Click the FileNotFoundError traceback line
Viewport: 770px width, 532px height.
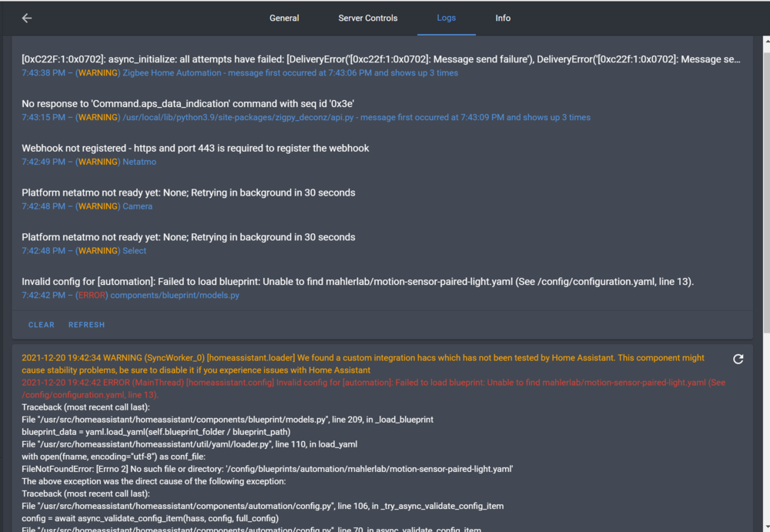point(267,469)
